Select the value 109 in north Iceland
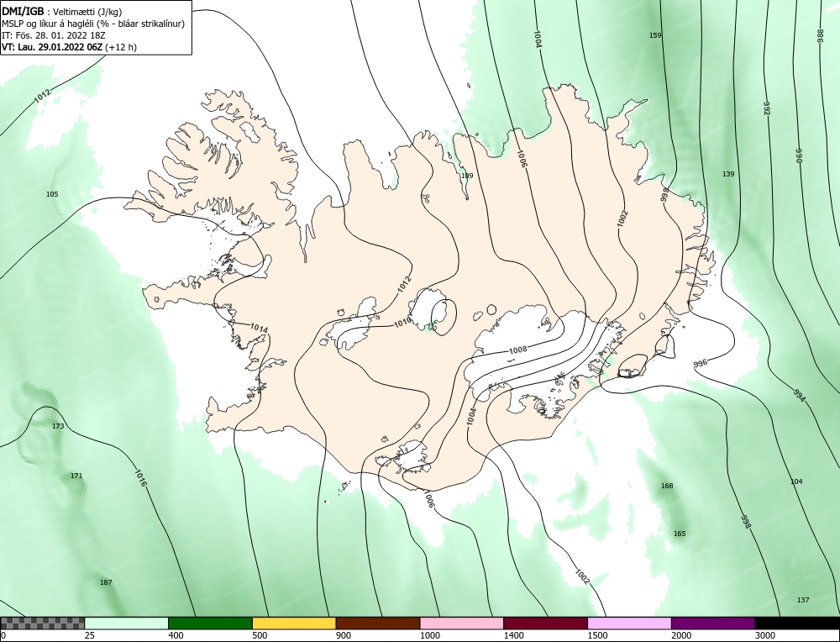The width and height of the screenshot is (840, 642). (467, 176)
